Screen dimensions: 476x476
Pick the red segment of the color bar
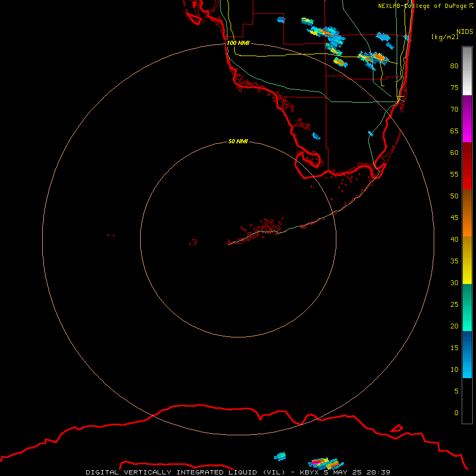click(467, 166)
